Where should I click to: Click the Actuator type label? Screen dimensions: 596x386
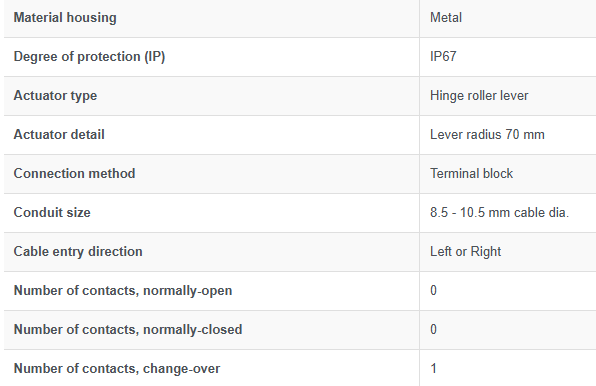click(55, 96)
